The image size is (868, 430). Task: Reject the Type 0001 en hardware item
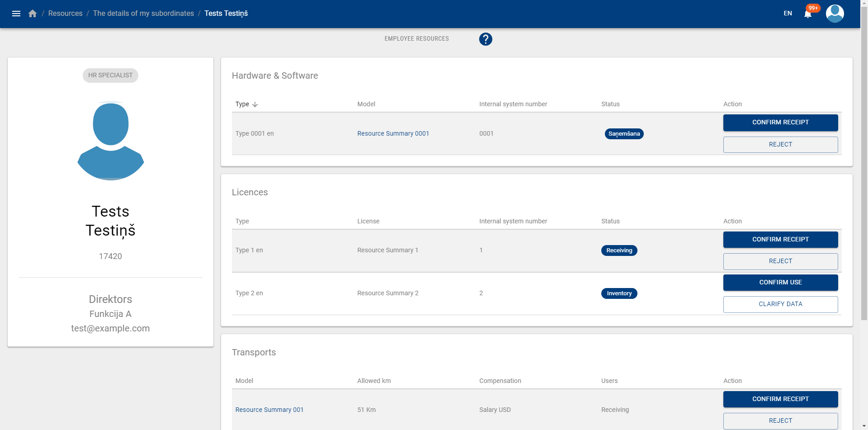[x=780, y=145]
